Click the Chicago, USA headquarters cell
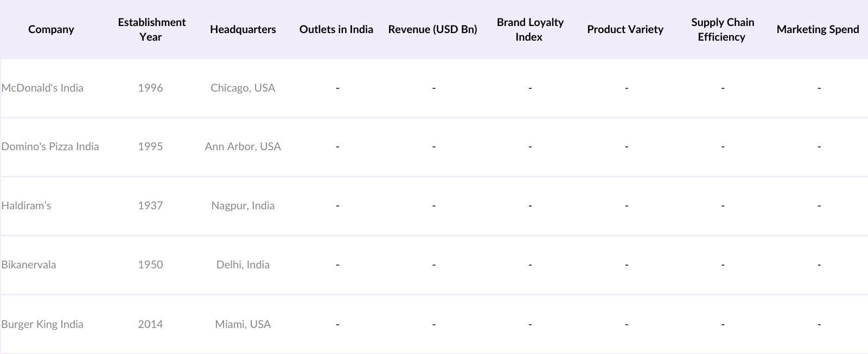868x354 pixels. coord(242,88)
